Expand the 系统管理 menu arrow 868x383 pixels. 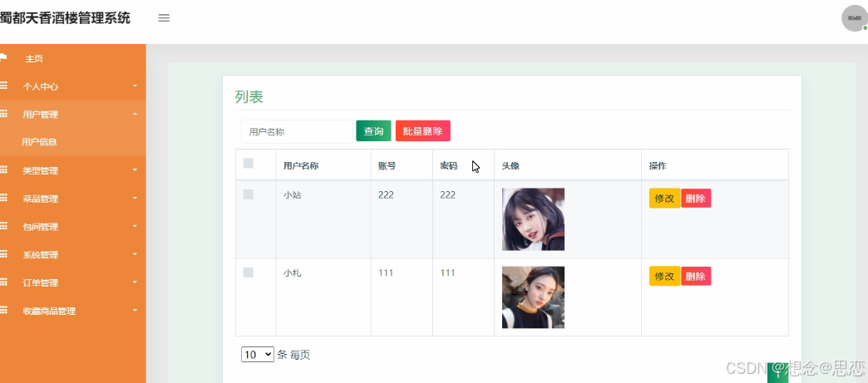135,254
